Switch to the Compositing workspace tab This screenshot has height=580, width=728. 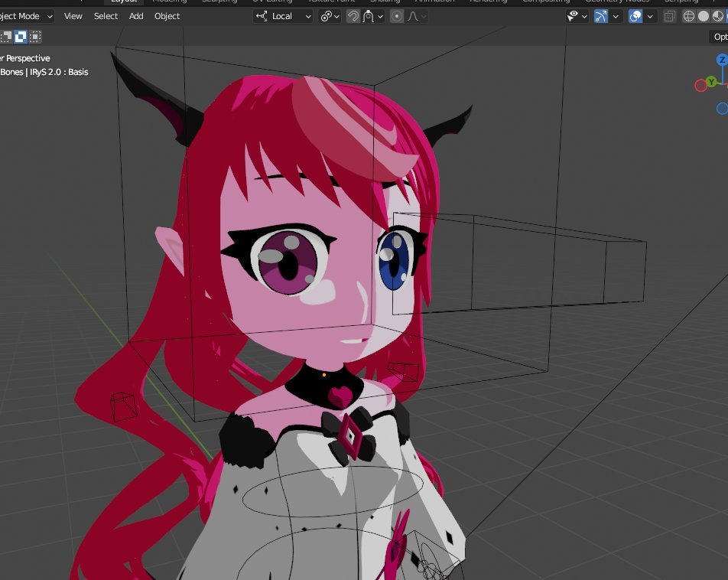click(546, 2)
